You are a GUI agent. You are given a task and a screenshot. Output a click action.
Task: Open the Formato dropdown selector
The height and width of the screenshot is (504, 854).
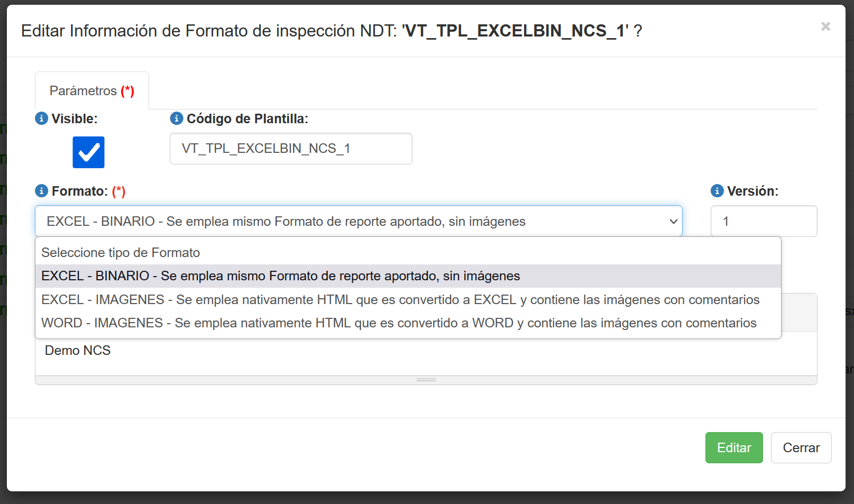click(x=358, y=221)
